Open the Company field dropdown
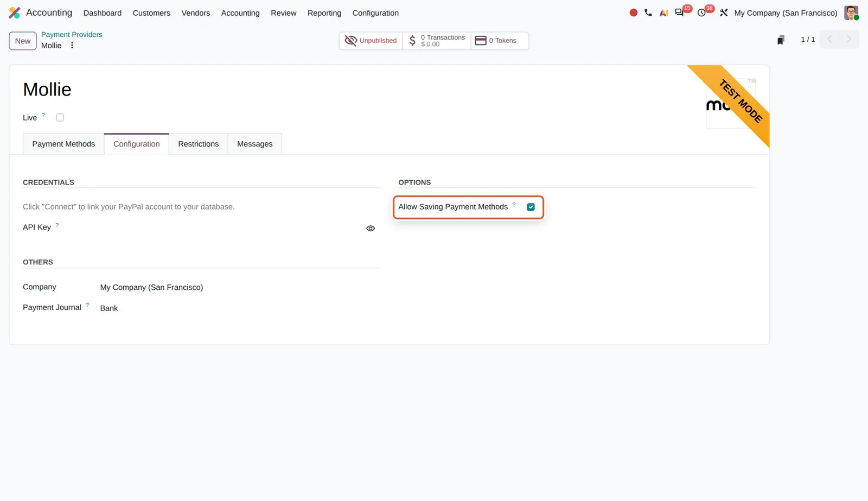Screen dimensions: 868x501 click(240, 287)
